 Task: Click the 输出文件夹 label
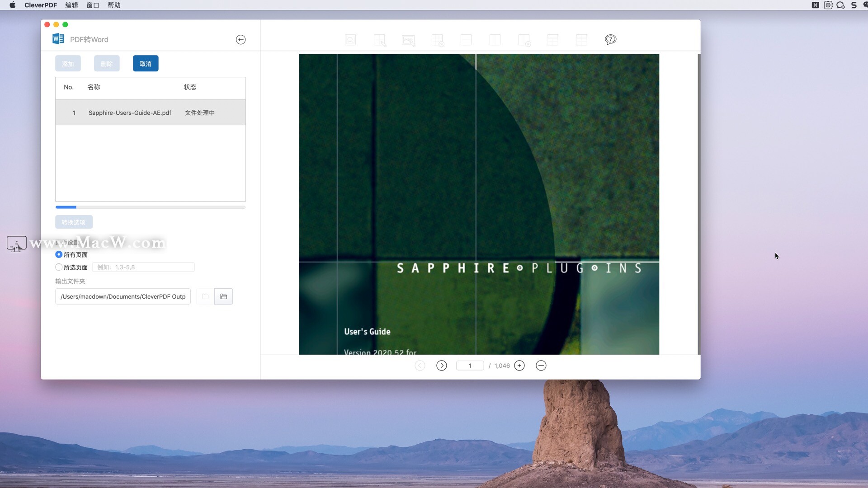[x=70, y=281]
